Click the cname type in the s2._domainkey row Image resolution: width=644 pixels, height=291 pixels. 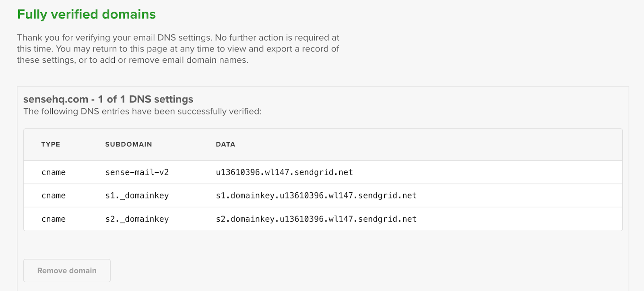click(x=54, y=219)
